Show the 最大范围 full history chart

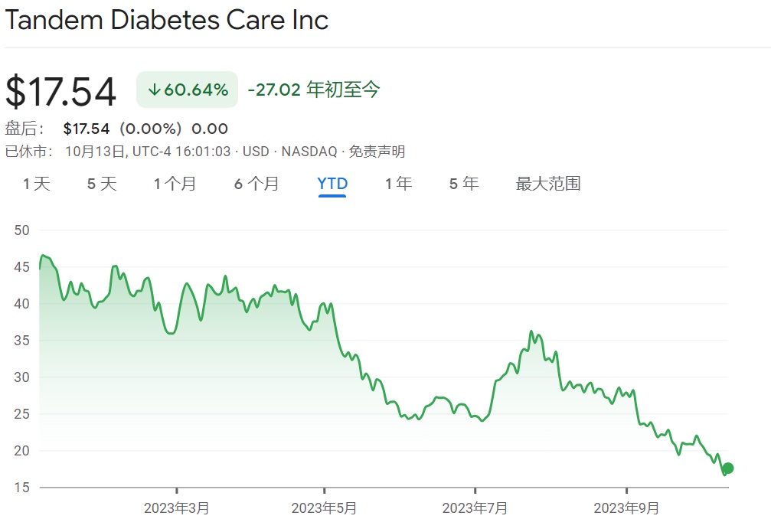[548, 184]
